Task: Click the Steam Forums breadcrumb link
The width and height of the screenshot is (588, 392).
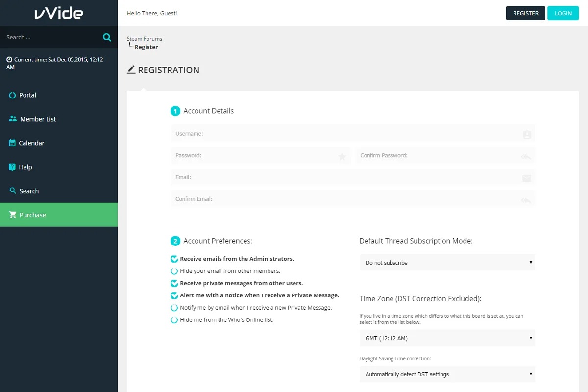Action: pos(144,39)
